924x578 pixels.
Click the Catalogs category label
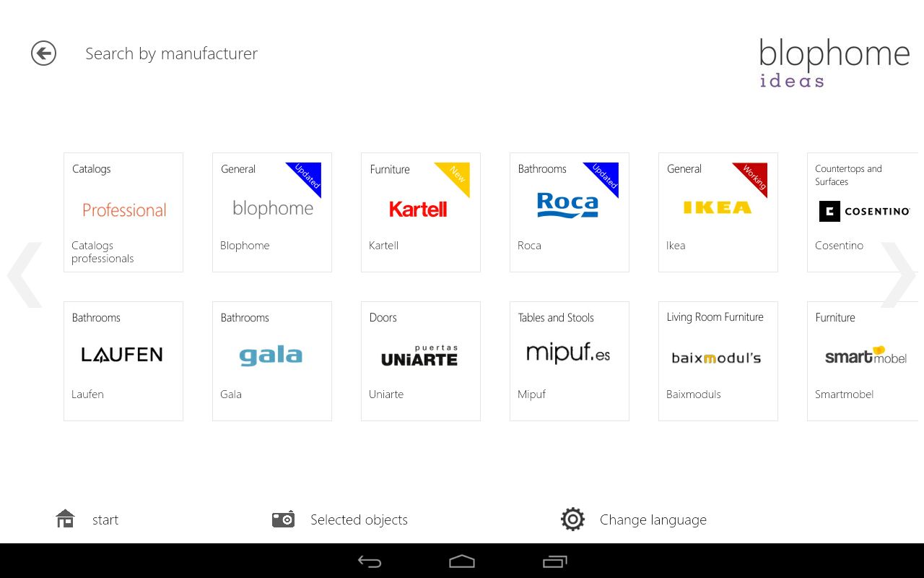(x=91, y=169)
